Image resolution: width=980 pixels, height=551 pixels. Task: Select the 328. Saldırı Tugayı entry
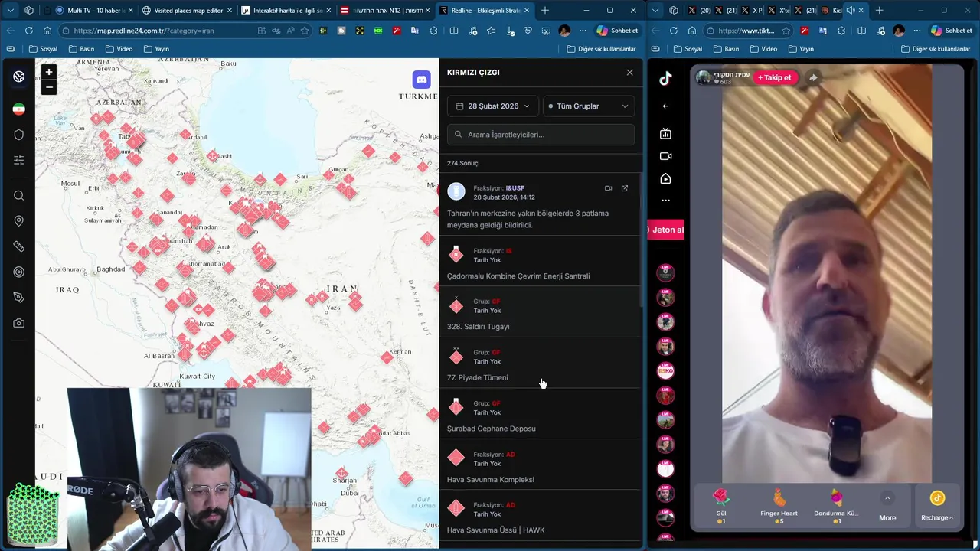coord(541,312)
